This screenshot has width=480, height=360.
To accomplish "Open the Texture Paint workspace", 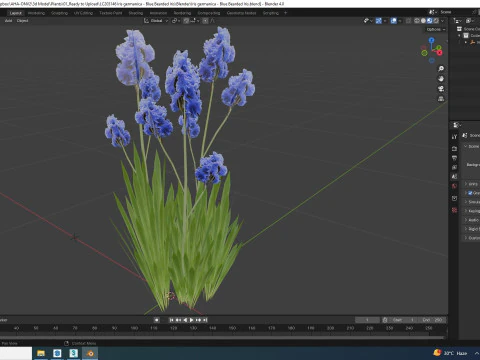I will pos(111,13).
